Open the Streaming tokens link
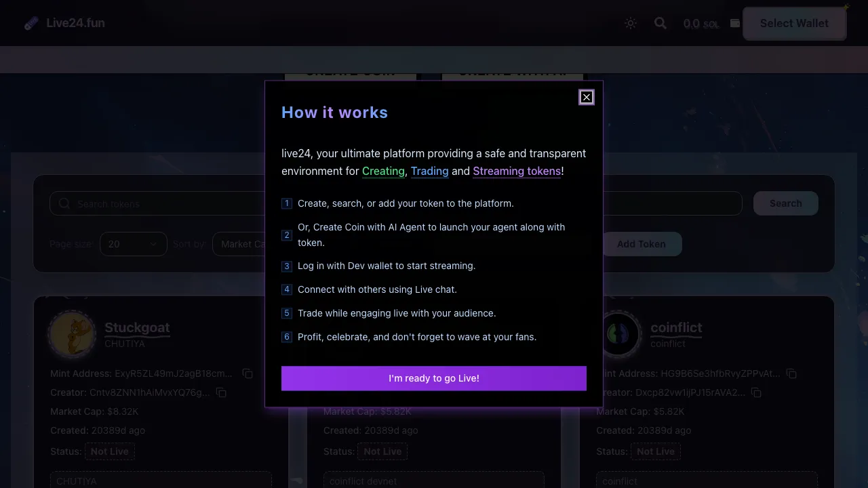This screenshot has height=488, width=868. [517, 171]
